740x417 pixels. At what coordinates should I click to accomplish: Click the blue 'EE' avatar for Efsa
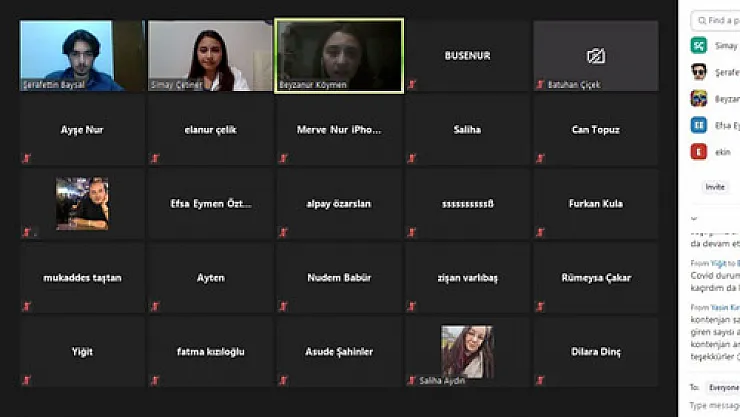tap(699, 125)
